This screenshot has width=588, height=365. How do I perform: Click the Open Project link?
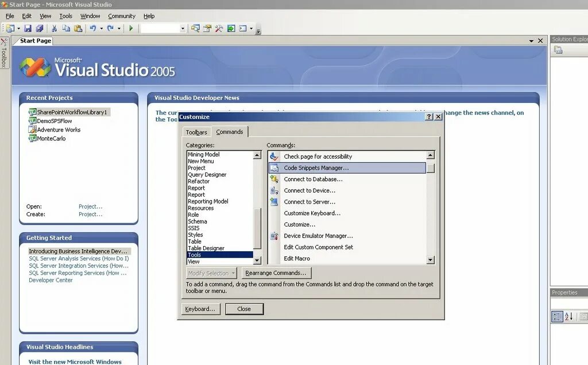[90, 206]
